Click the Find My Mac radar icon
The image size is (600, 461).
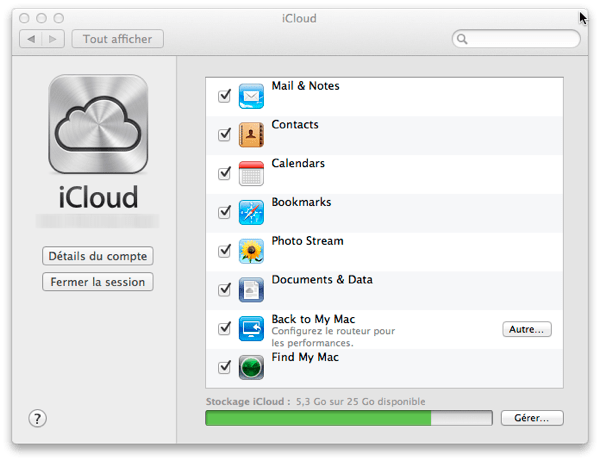click(251, 367)
